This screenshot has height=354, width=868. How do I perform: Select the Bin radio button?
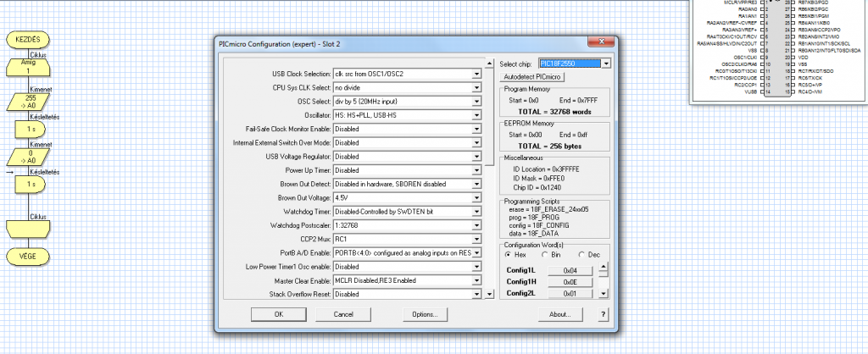pyautogui.click(x=544, y=255)
